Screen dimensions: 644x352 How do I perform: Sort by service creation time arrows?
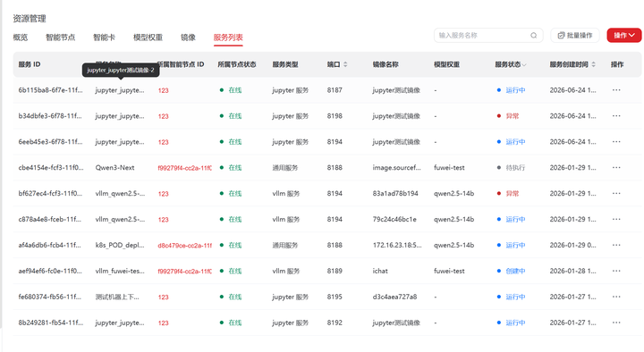click(594, 64)
